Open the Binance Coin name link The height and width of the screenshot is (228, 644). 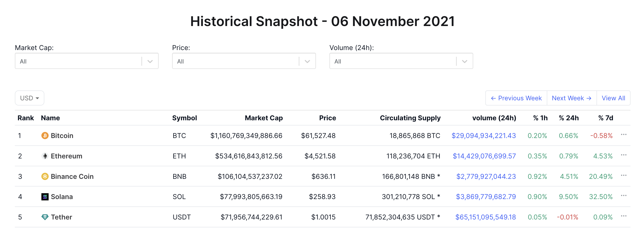(72, 176)
